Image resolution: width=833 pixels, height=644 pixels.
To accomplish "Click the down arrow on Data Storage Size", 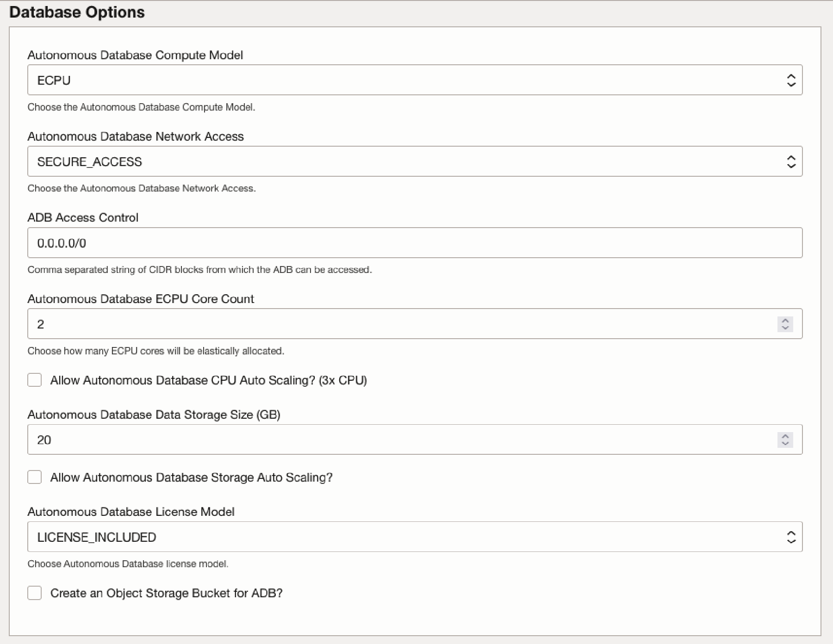I will point(784,443).
